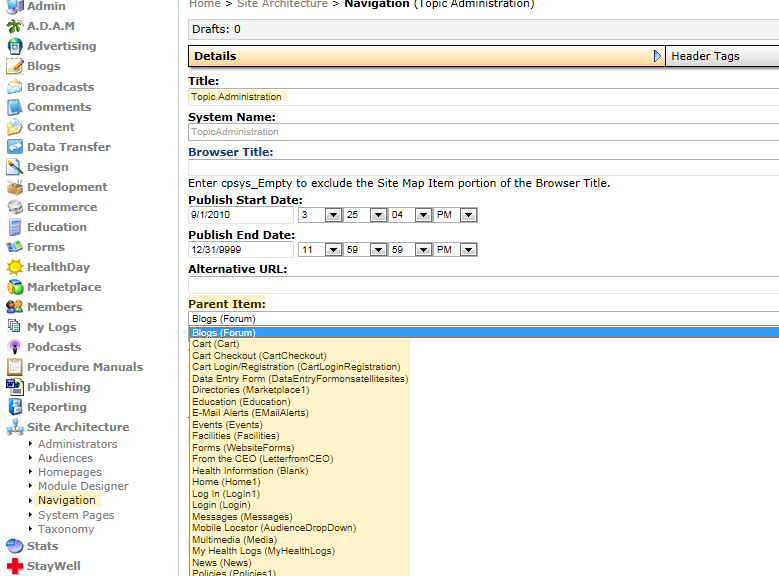Open Module Designer in the sidebar tree
Screen dimensions: 779x576
tap(83, 486)
